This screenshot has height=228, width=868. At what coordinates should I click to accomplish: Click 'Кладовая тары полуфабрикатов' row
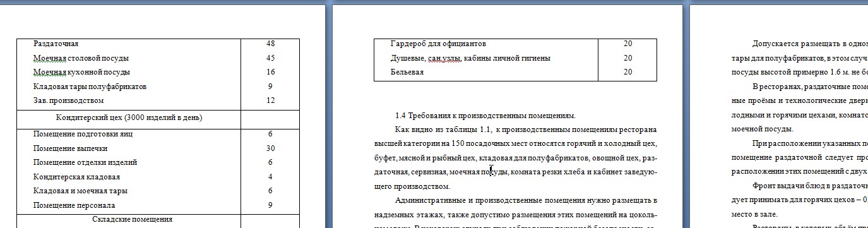click(158, 87)
